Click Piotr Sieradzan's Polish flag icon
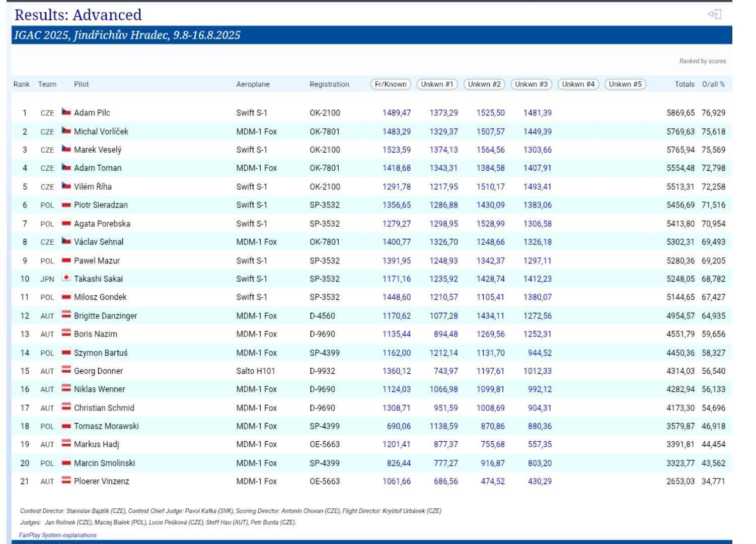 [x=66, y=205]
